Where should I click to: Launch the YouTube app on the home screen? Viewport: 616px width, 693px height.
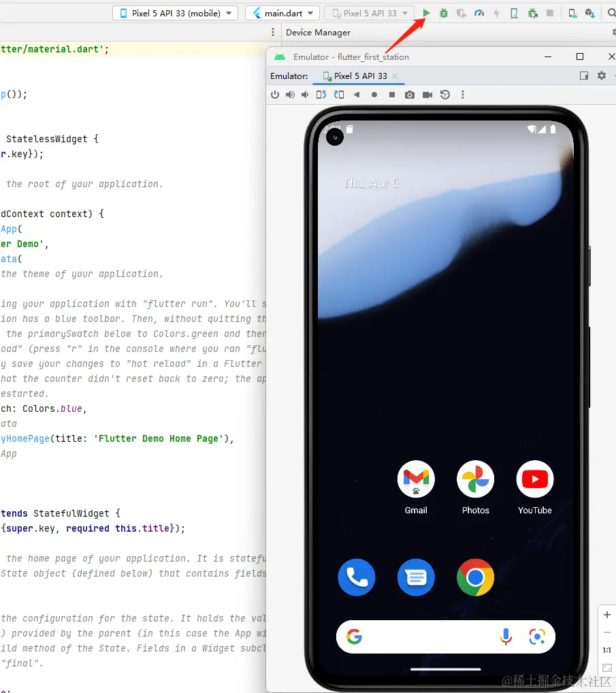(x=534, y=479)
